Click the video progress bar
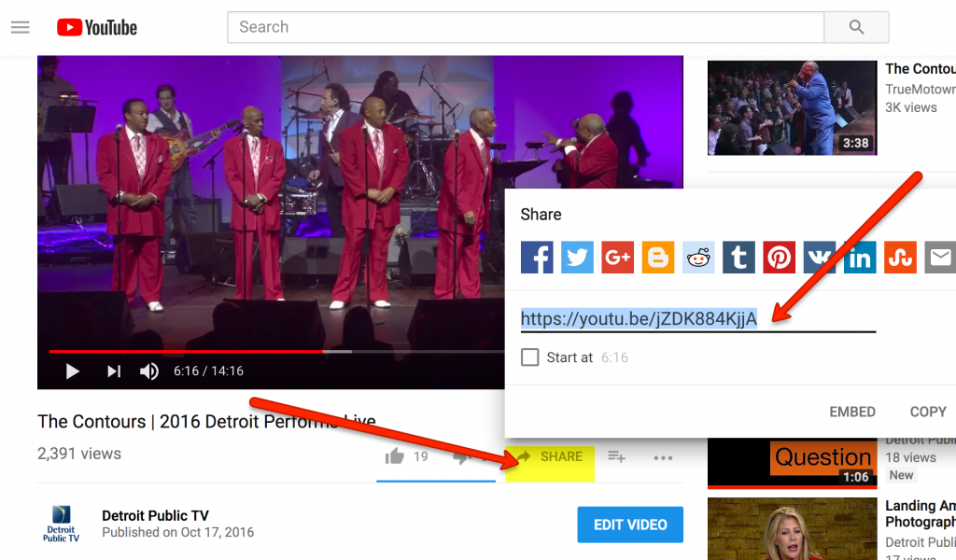Image resolution: width=956 pixels, height=560 pixels. 280,352
